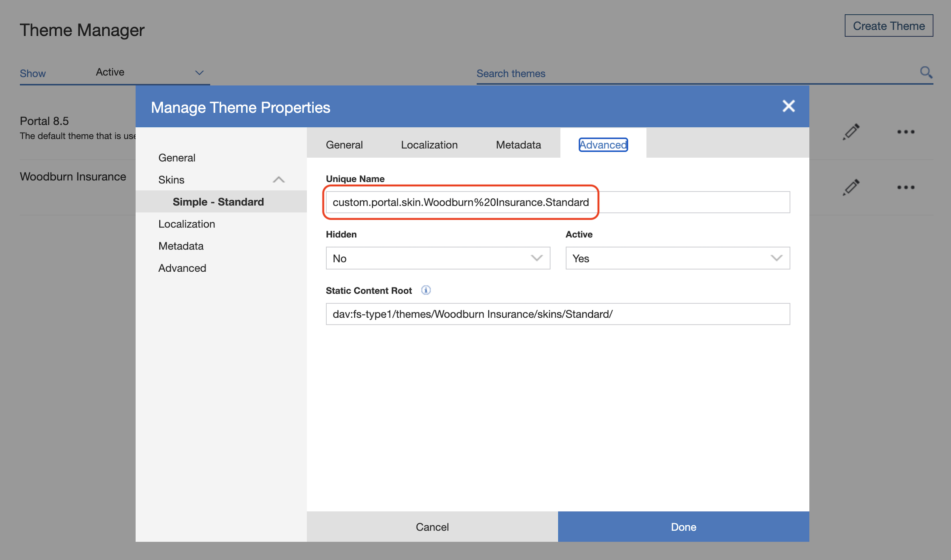Select the General tab

point(344,145)
